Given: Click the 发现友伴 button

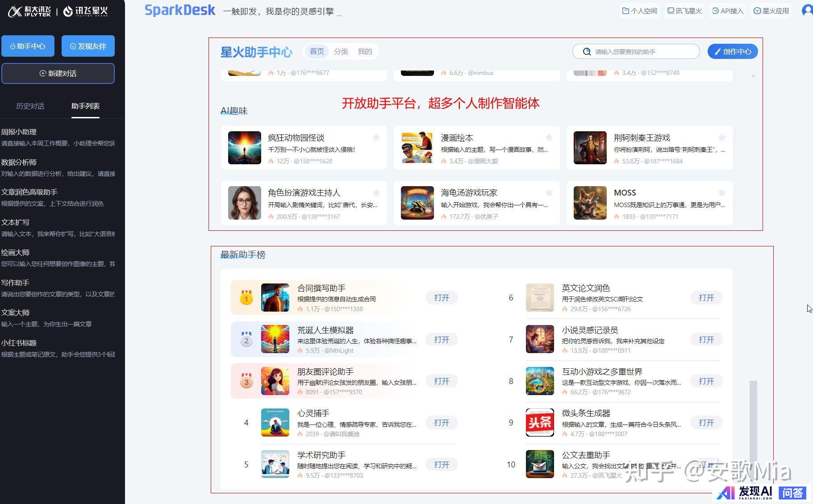Looking at the screenshot, I should (88, 46).
